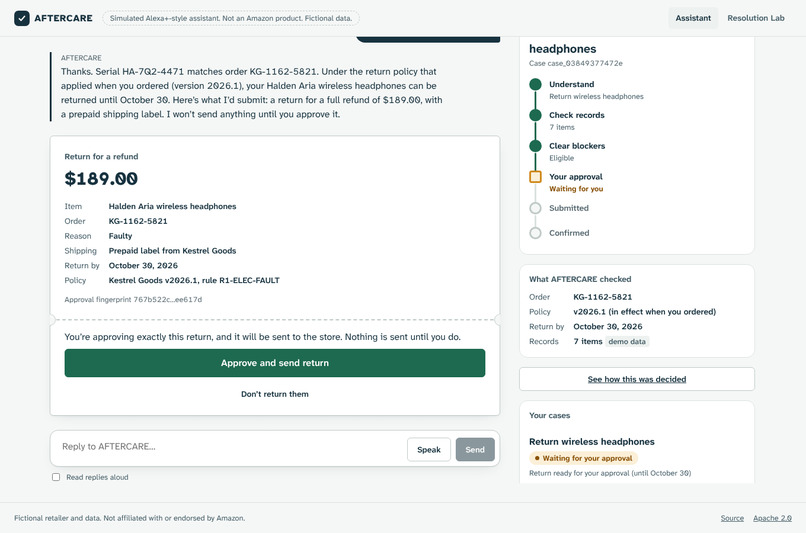This screenshot has height=533, width=806.
Task: Click the Your approval step square marker
Action: [x=535, y=177]
